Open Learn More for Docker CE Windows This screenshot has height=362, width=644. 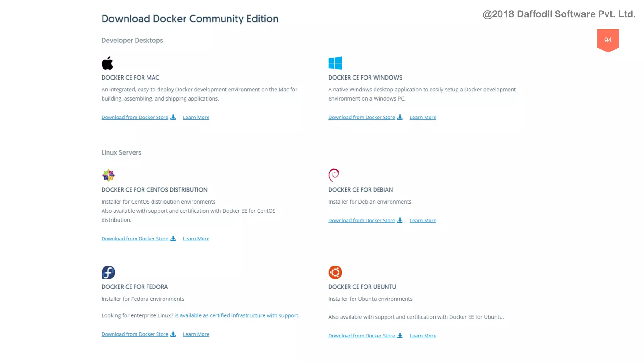click(423, 117)
